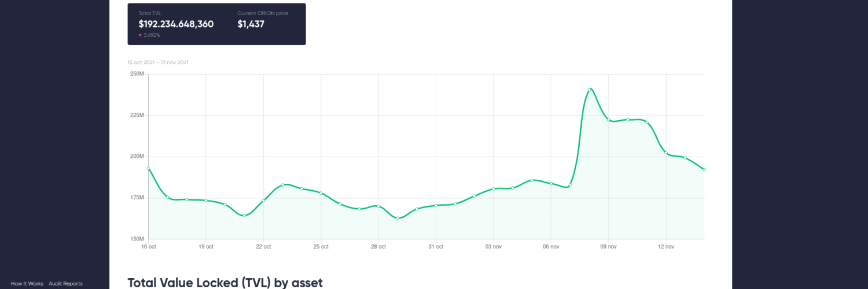Click the chart data point above 19 oct
Screen dimensions: 868x289
pos(206,201)
